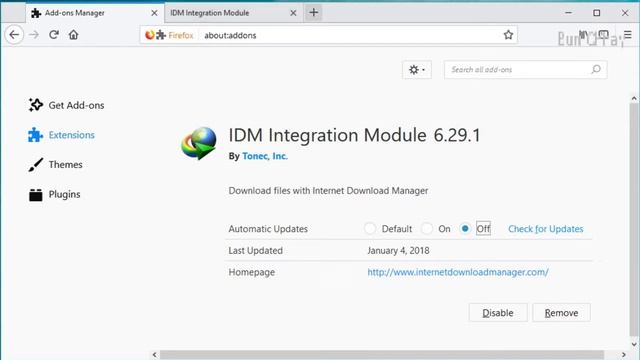
Task: Reload the current page
Action: click(54, 35)
